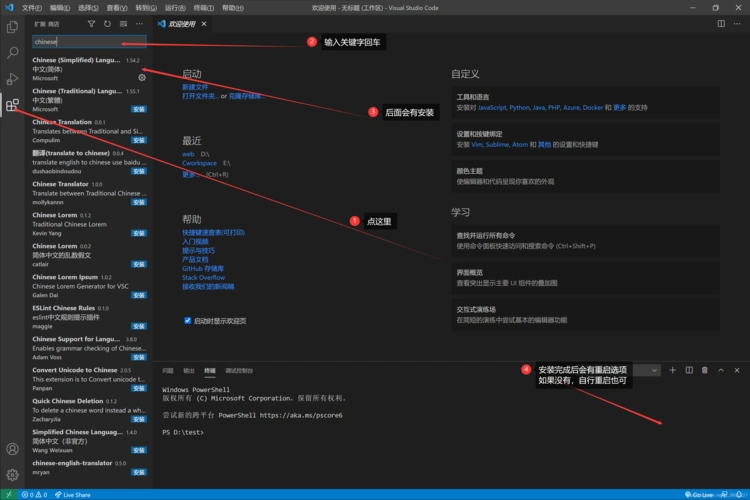Open errors and warnings count in status bar
The width and height of the screenshot is (750, 500).
pyautogui.click(x=34, y=495)
